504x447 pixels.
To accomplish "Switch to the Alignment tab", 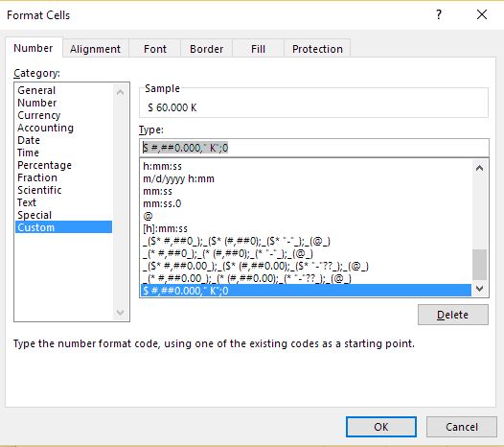I will point(95,49).
